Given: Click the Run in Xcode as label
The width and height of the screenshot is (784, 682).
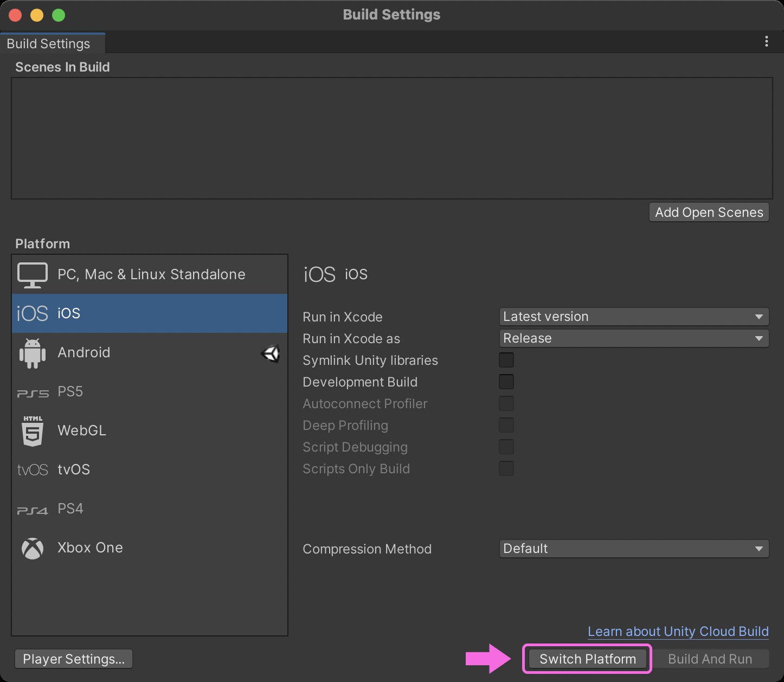Looking at the screenshot, I should click(x=351, y=339).
